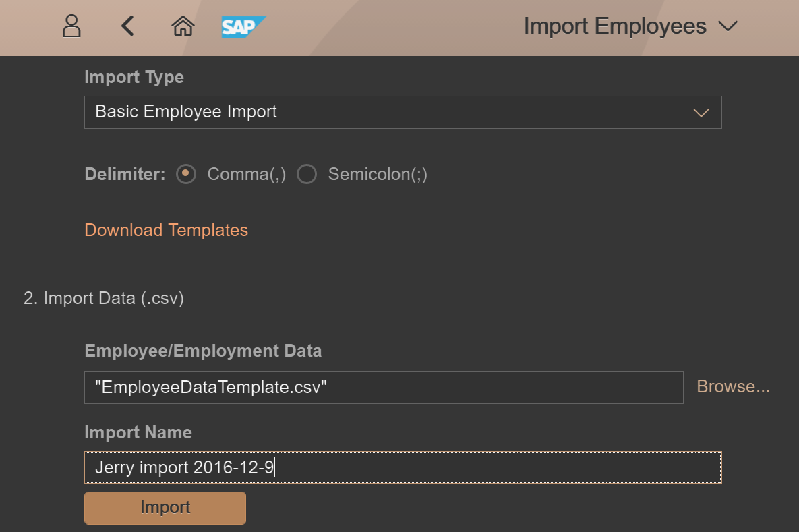Browse for an employee data file
The width and height of the screenshot is (799, 532).
pyautogui.click(x=733, y=387)
